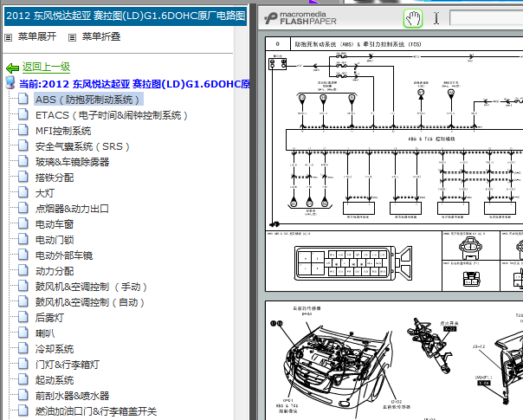Click the icon beside 菜单折叠
The height and width of the screenshot is (420, 523).
click(x=72, y=37)
